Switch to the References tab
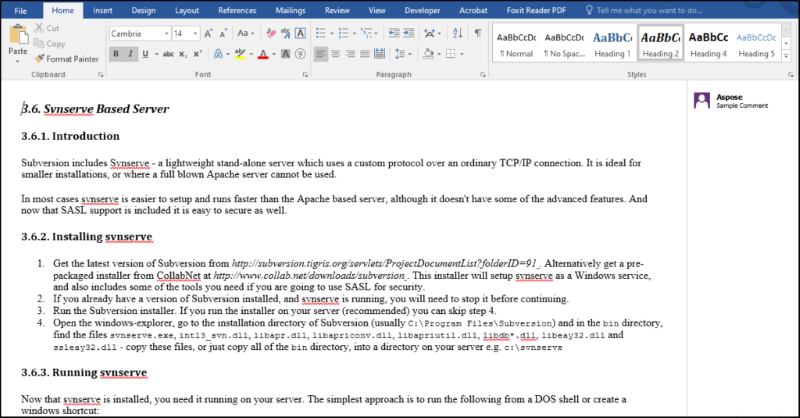The width and height of the screenshot is (800, 418). pos(237,10)
